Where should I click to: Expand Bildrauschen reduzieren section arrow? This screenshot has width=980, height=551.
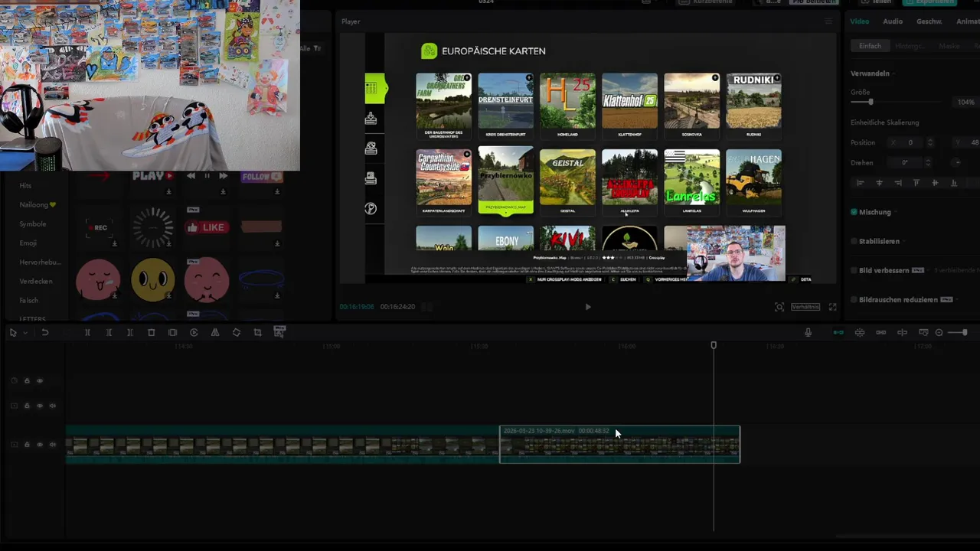(958, 299)
